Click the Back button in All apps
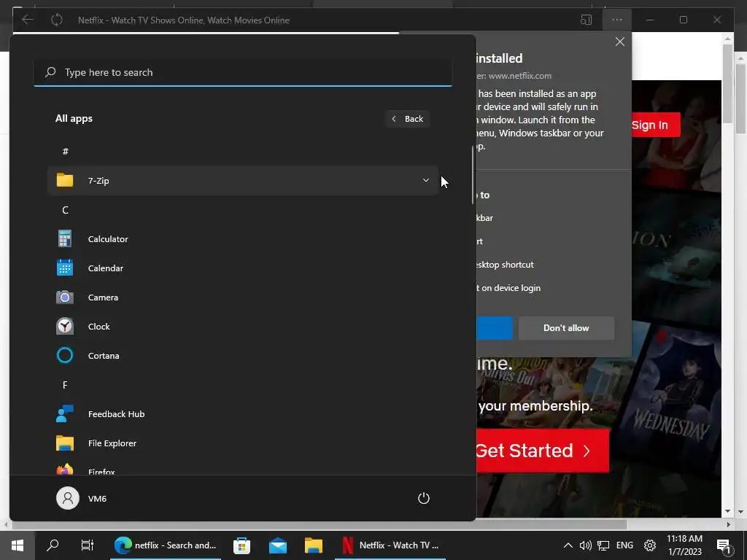 [407, 119]
